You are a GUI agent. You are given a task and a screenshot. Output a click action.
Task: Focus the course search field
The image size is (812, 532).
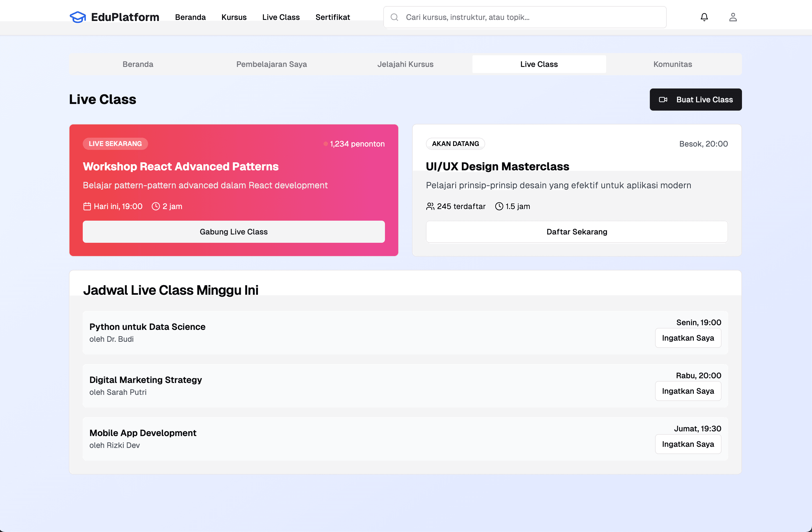click(525, 17)
